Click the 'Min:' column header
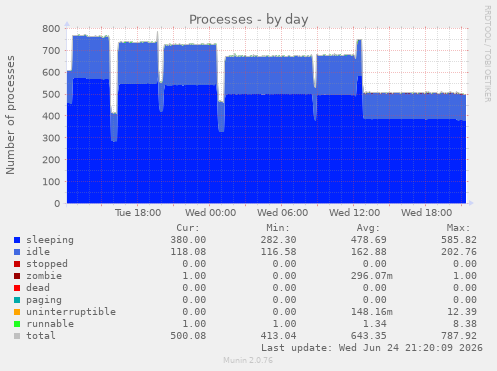The height and width of the screenshot is (371, 497). coord(278,228)
